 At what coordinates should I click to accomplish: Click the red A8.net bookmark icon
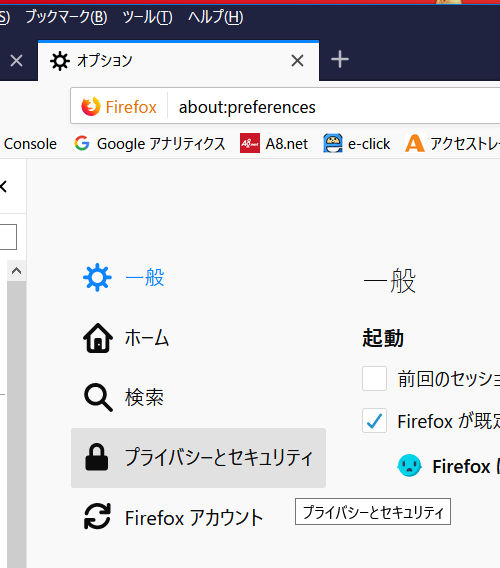click(250, 143)
